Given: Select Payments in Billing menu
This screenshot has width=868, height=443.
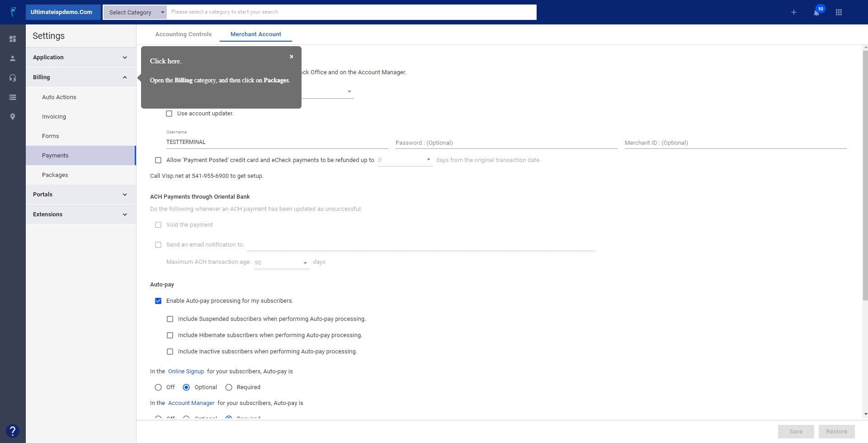Looking at the screenshot, I should pyautogui.click(x=81, y=156).
